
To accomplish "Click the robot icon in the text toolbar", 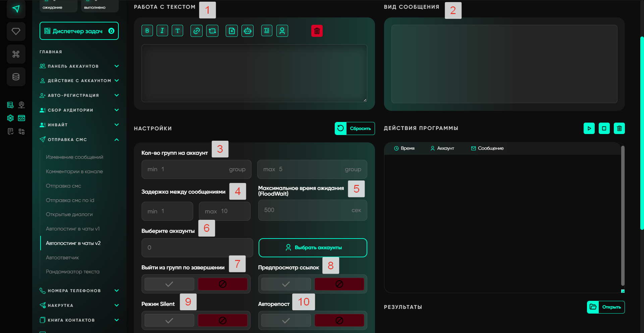I will pos(248,31).
